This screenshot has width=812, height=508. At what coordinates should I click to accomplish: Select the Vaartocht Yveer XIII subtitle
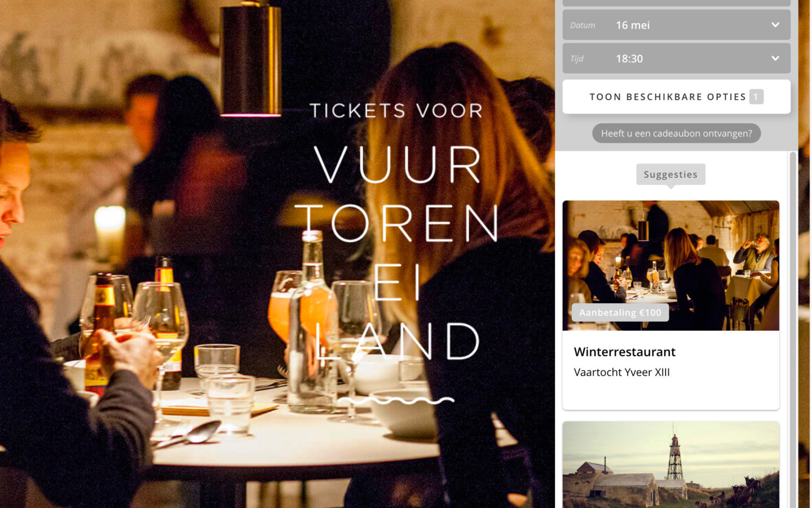click(622, 372)
